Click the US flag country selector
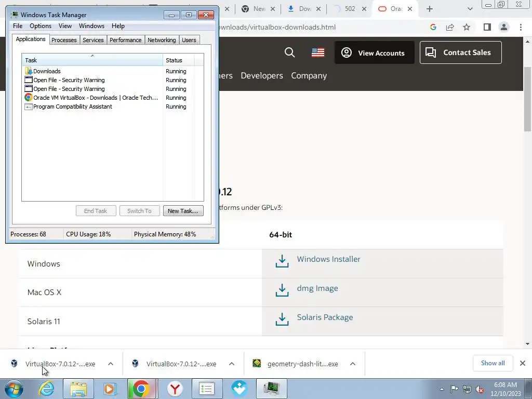532x399 pixels. pos(318,52)
